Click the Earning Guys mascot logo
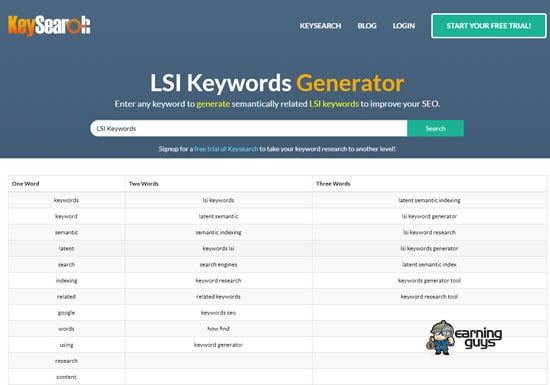Screen dimensions: 550x385 point(464,338)
